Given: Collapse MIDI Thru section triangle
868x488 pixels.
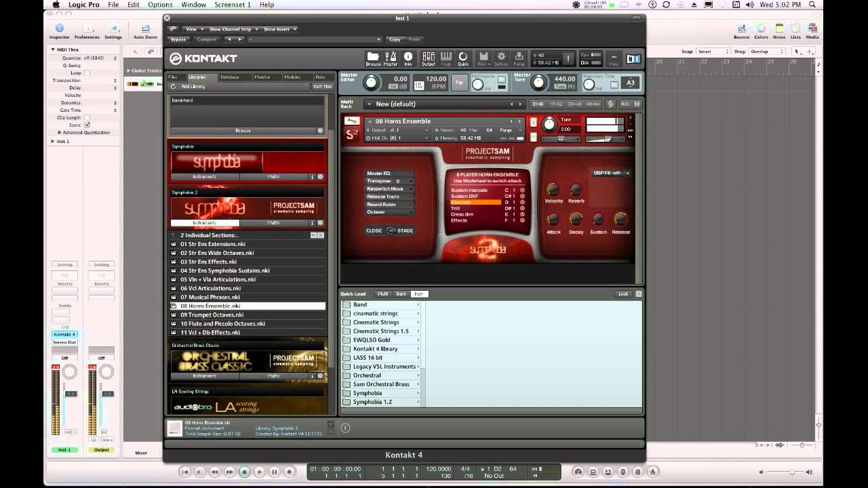Looking at the screenshot, I should pyautogui.click(x=53, y=49).
